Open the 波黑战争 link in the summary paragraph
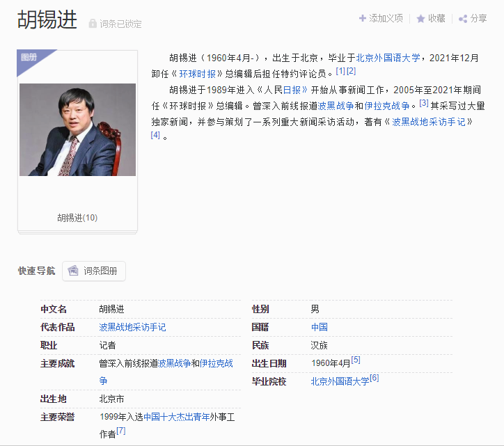Image resolution: width=504 pixels, height=446 pixels. click(x=336, y=106)
